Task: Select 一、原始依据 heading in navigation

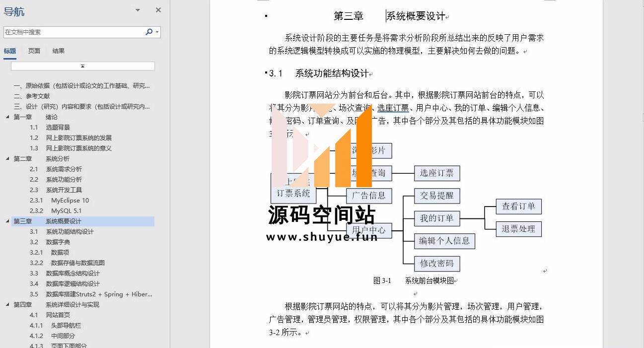Action: 81,86
